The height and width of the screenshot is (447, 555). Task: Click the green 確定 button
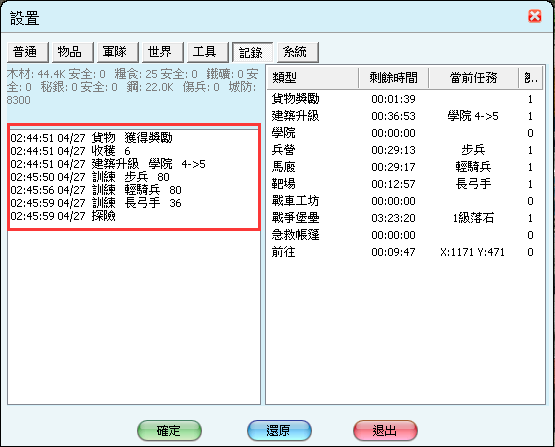pyautogui.click(x=169, y=430)
